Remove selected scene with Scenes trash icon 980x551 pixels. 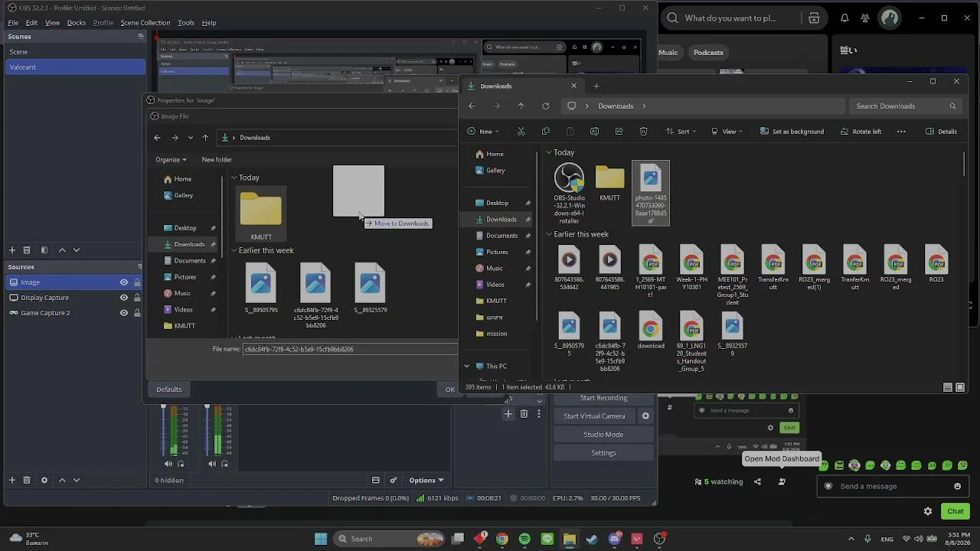coord(27,250)
